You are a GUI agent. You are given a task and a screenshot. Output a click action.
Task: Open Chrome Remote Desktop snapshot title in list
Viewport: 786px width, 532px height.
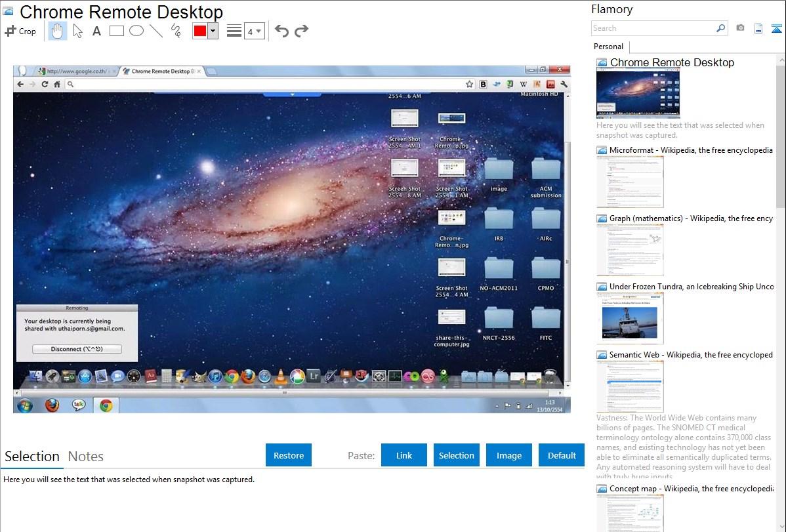pos(672,63)
